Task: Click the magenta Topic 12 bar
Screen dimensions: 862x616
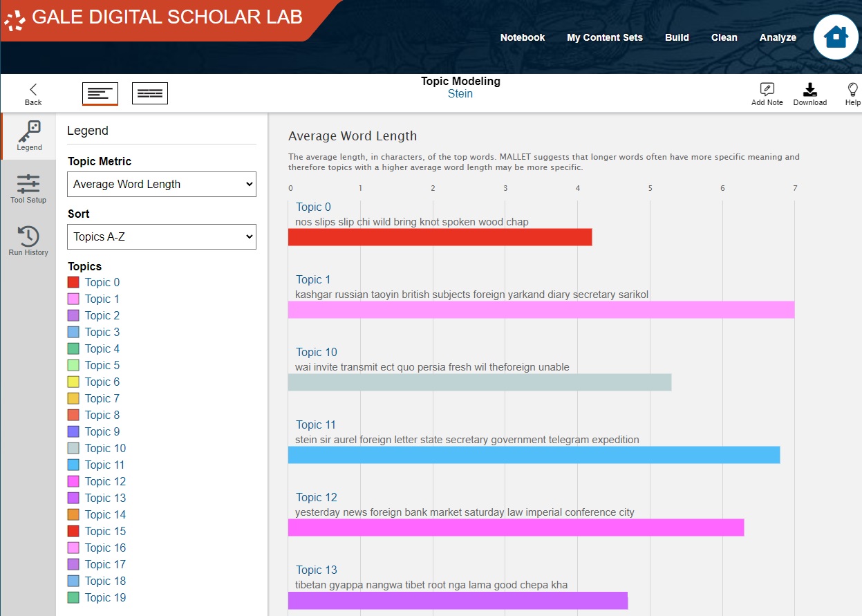Action: pyautogui.click(x=516, y=528)
